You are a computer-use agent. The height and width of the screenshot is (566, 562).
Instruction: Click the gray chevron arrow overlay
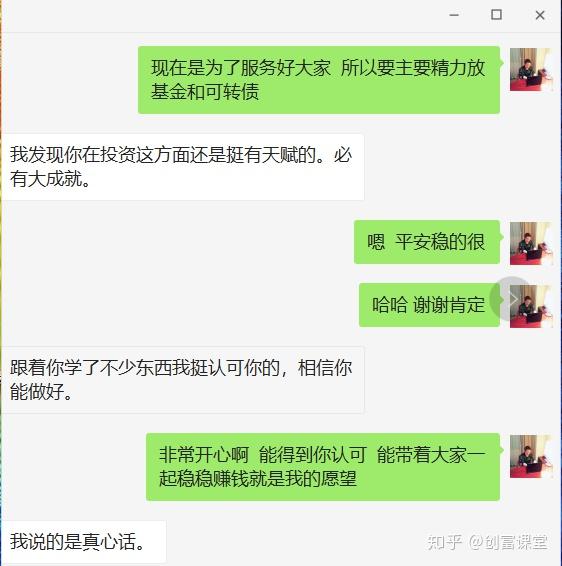pos(512,299)
